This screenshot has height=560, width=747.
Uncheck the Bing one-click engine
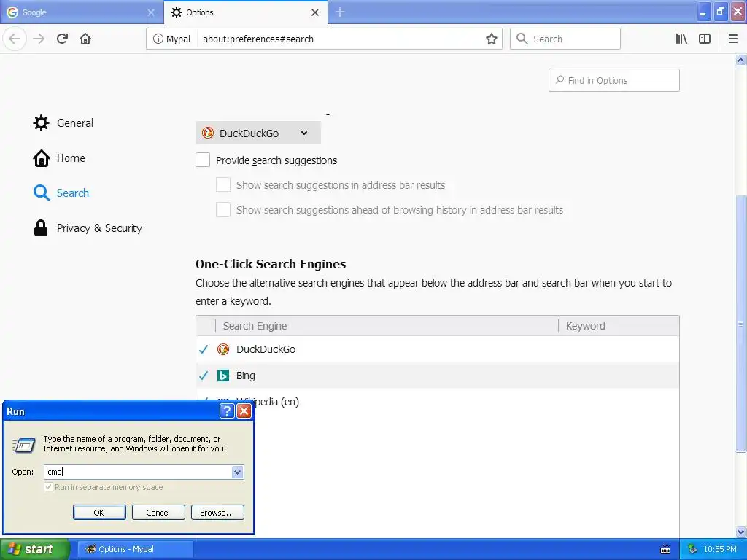coord(204,376)
